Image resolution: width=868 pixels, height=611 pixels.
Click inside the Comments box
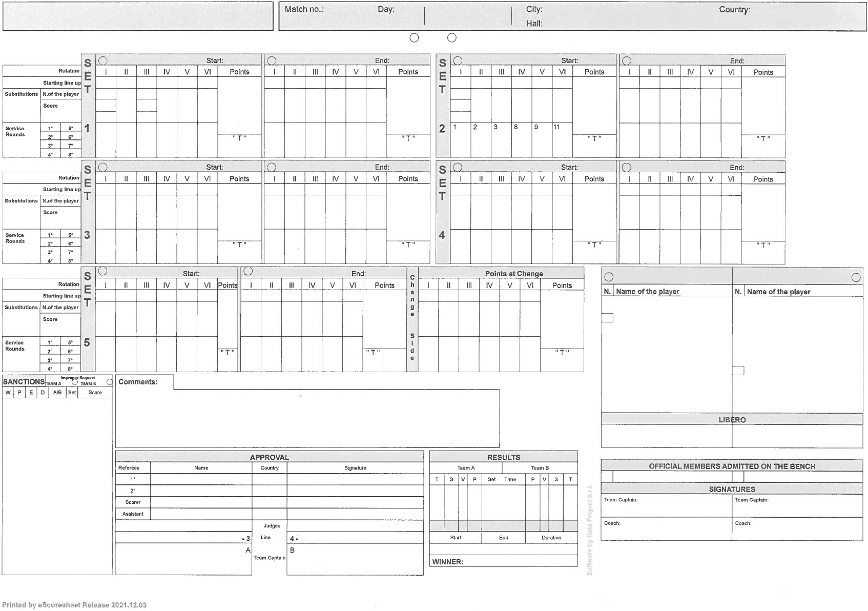coord(307,418)
